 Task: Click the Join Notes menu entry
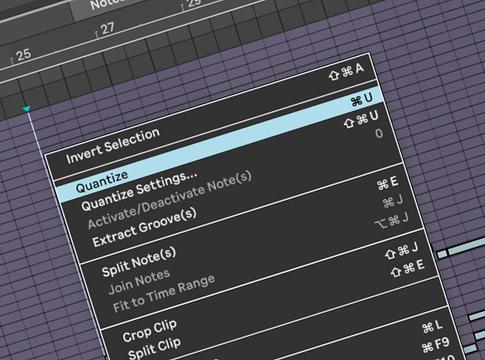pyautogui.click(x=139, y=282)
